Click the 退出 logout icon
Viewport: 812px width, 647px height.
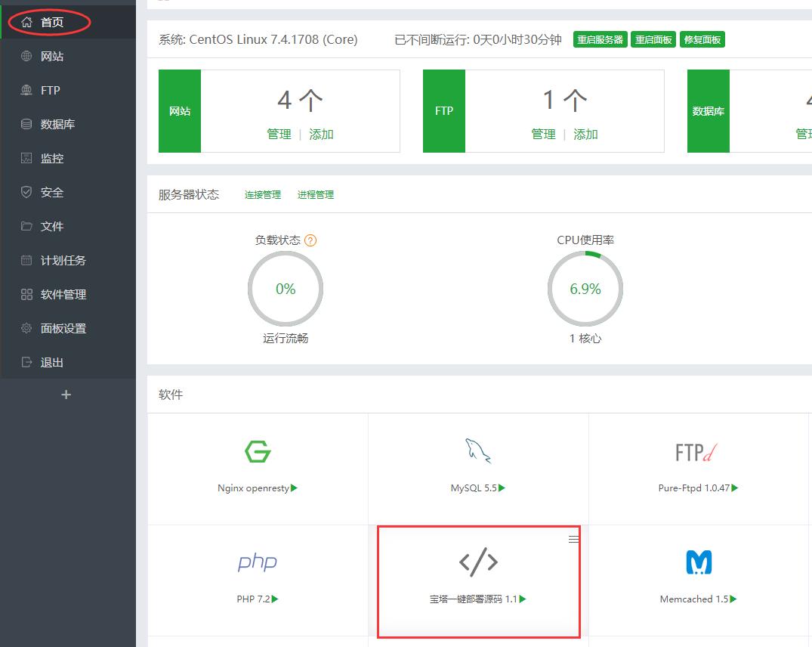click(x=26, y=362)
